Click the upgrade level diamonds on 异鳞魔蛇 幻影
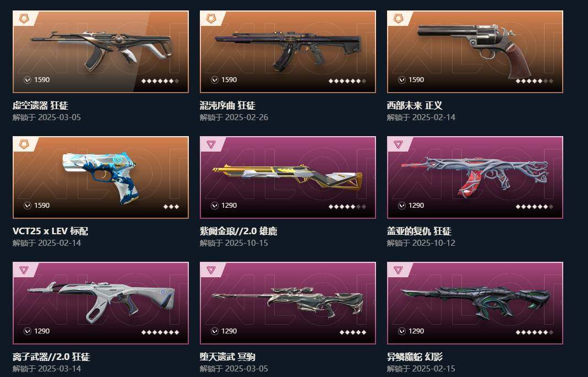 (535, 332)
